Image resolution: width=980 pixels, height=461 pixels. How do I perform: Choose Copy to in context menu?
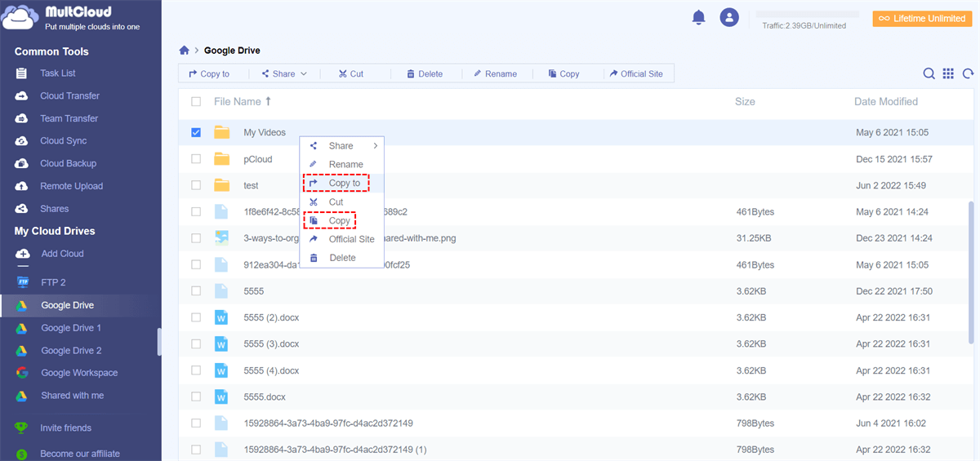pos(344,184)
